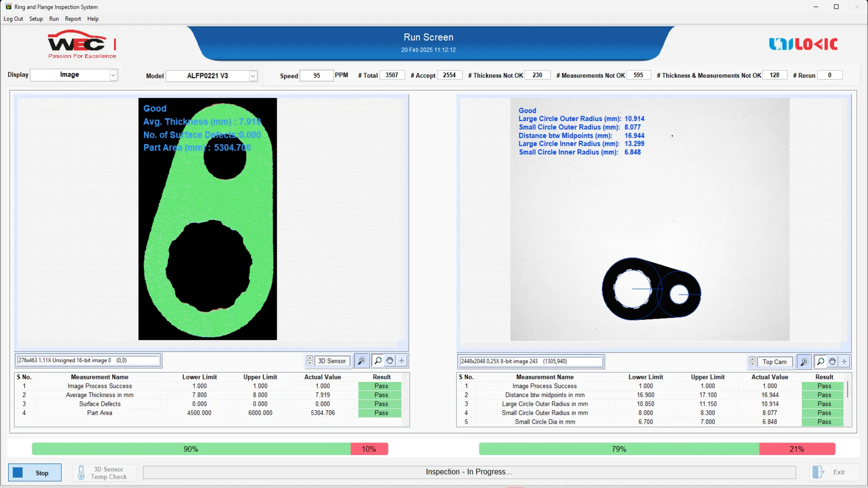The width and height of the screenshot is (868, 488).
Task: Expand the Model dropdown showing ALFP0221 V3
Action: (253, 76)
